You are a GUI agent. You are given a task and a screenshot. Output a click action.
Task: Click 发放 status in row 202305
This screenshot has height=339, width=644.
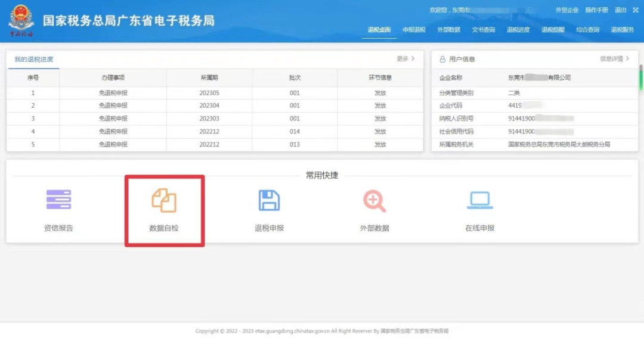380,93
